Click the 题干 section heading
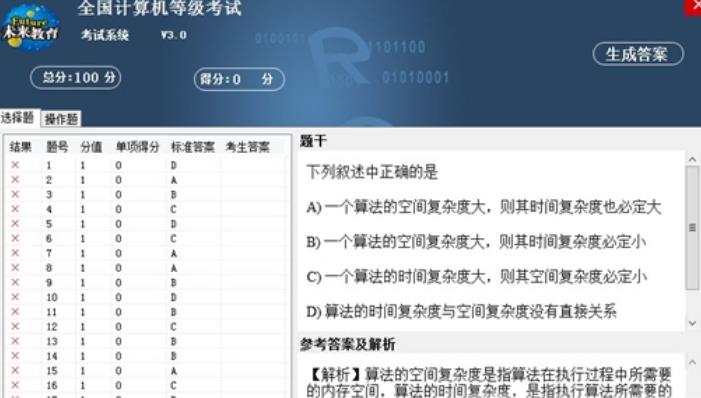 [x=313, y=141]
